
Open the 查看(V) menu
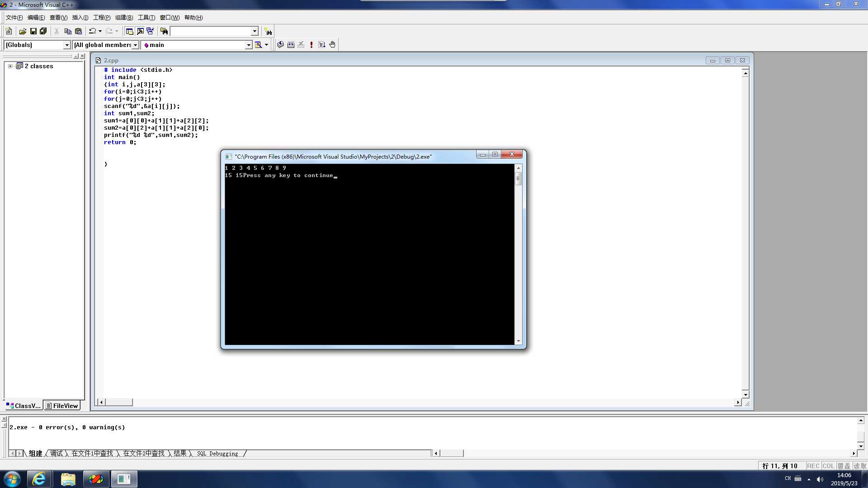pos(58,18)
